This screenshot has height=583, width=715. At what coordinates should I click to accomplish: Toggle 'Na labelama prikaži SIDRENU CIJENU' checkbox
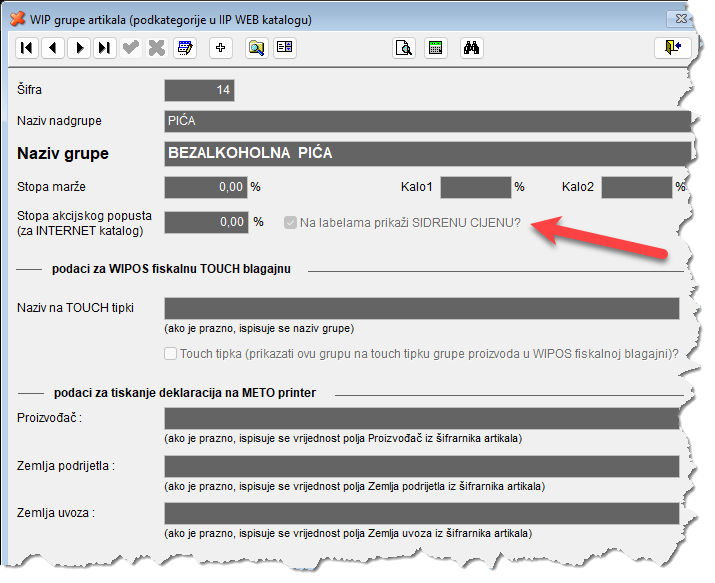pyautogui.click(x=291, y=222)
